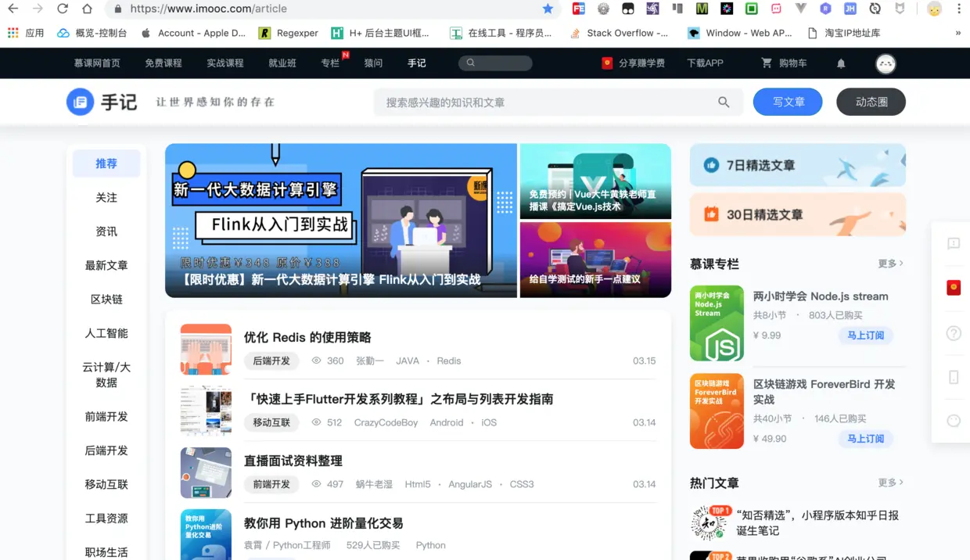970x560 pixels.
Task: Select 区块链 sidebar category
Action: pyautogui.click(x=106, y=299)
